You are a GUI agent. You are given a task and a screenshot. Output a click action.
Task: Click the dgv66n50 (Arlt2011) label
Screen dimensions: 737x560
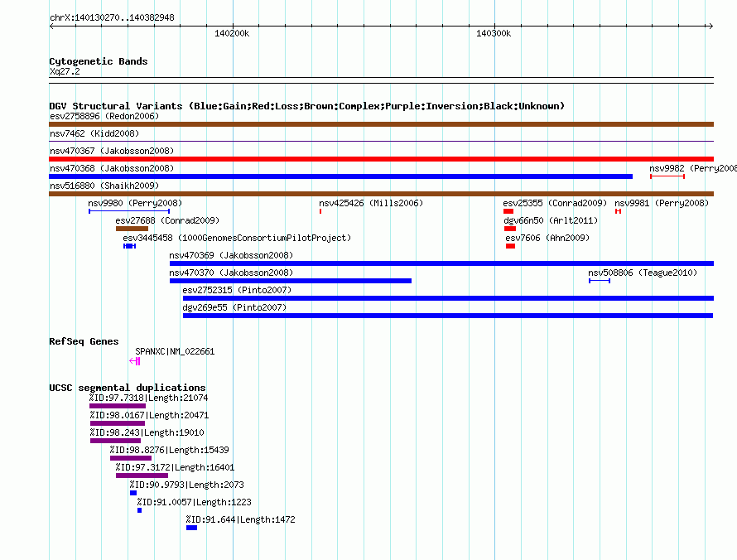[551, 220]
